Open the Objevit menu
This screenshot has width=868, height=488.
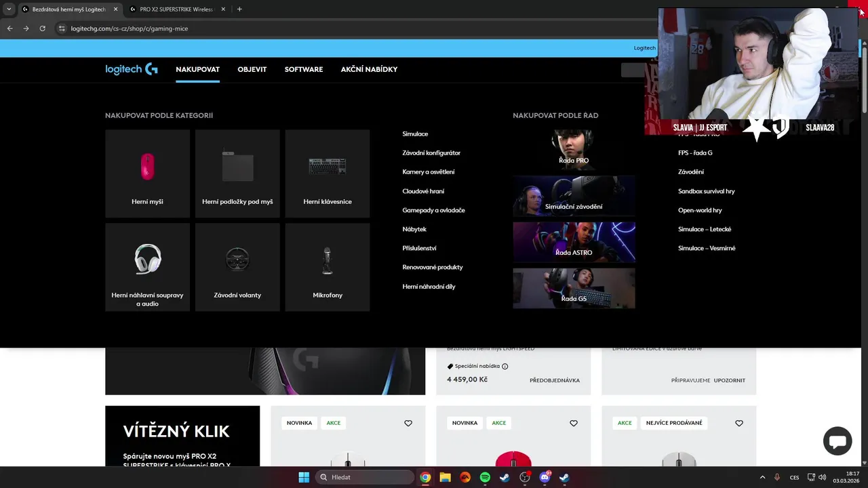tap(252, 69)
